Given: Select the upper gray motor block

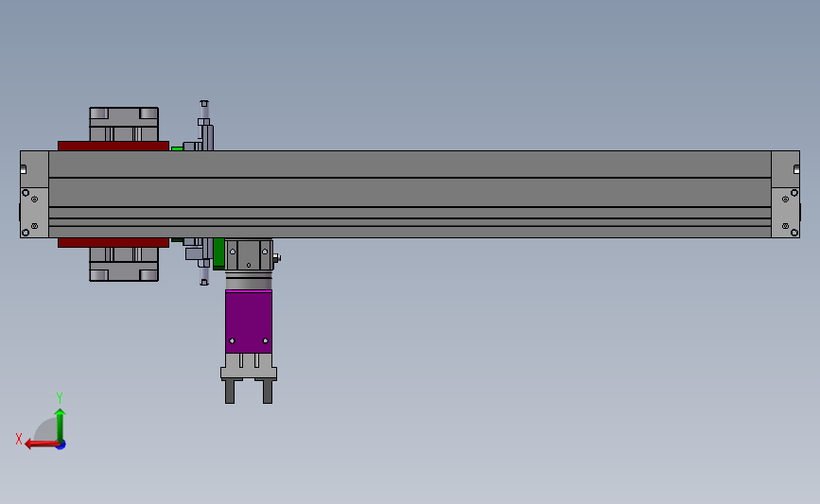Looking at the screenshot, I should click(124, 124).
